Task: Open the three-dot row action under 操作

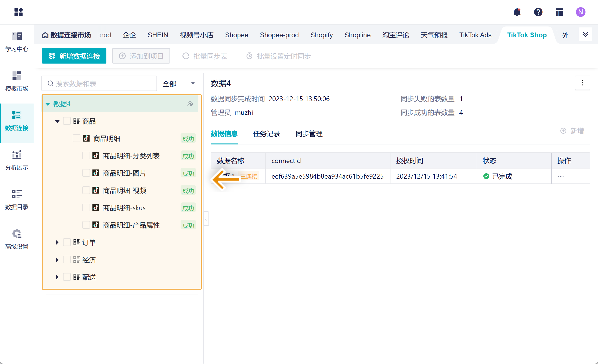Action: pos(561,176)
